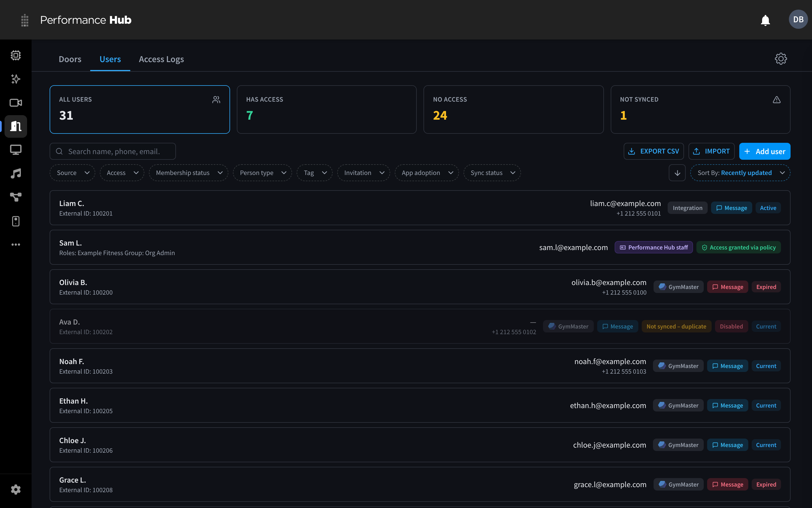This screenshot has width=812, height=508.
Task: Expand the Source filter dropdown
Action: [72, 173]
